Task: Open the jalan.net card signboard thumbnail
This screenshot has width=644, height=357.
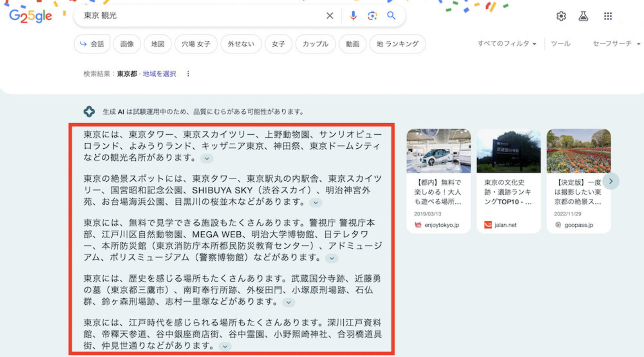Action: pos(509,151)
